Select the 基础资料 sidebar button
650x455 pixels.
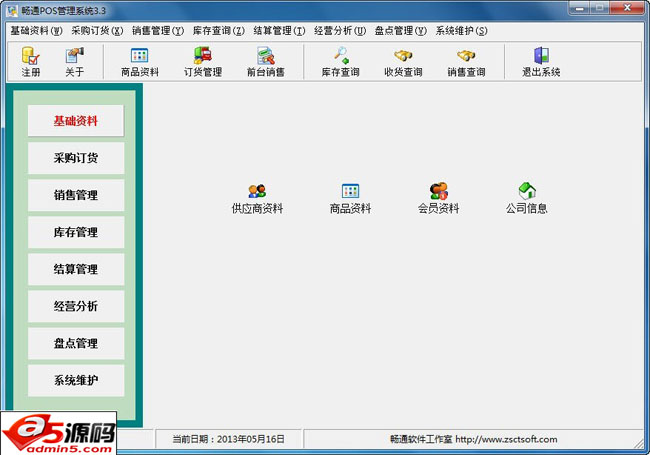[76, 121]
